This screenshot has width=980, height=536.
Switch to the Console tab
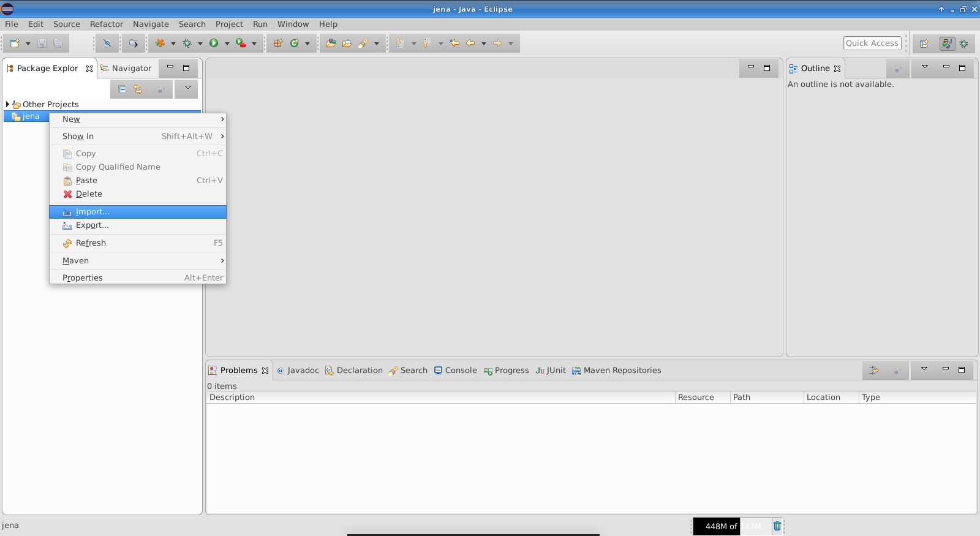pos(455,371)
